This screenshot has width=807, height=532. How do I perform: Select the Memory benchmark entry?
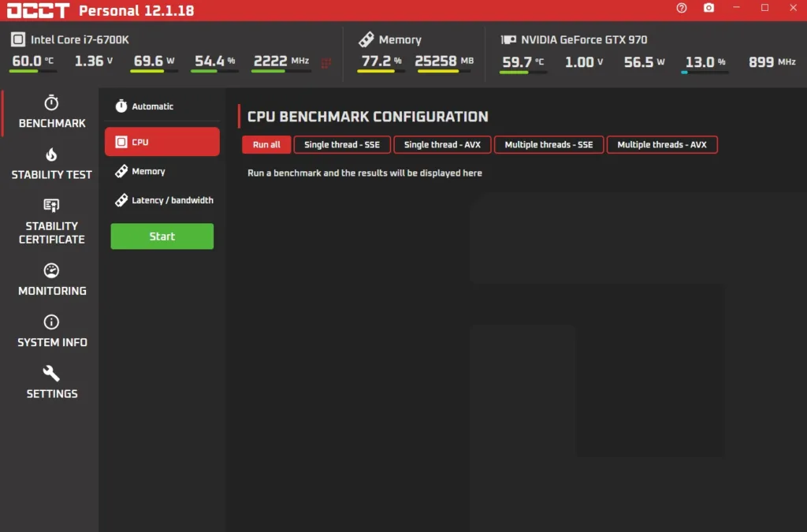click(162, 171)
